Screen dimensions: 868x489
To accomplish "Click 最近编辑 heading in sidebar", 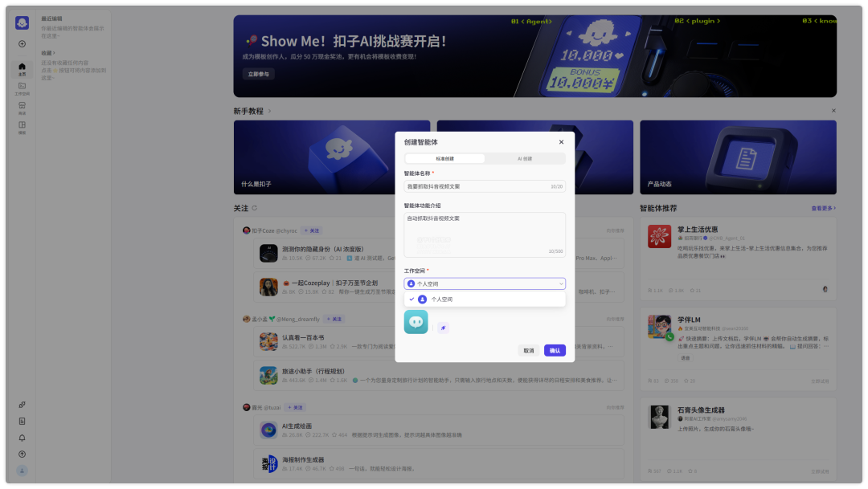I will (x=51, y=18).
